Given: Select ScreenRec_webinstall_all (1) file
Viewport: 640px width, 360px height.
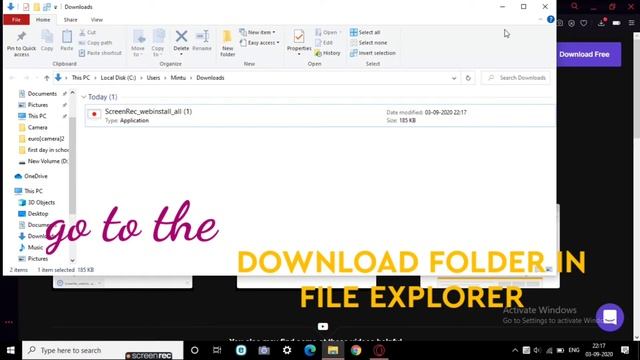Looking at the screenshot, I should point(320,116).
